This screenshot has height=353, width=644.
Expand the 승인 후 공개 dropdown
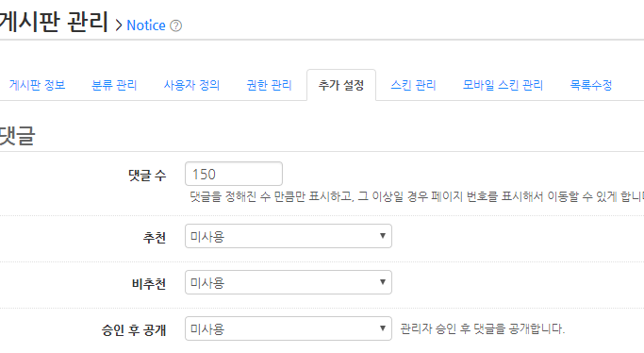[x=289, y=328]
